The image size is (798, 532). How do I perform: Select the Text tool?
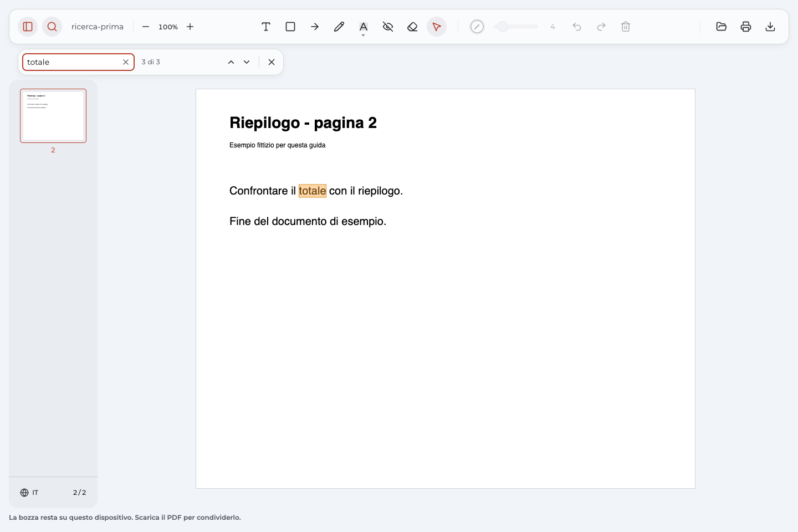coord(266,27)
